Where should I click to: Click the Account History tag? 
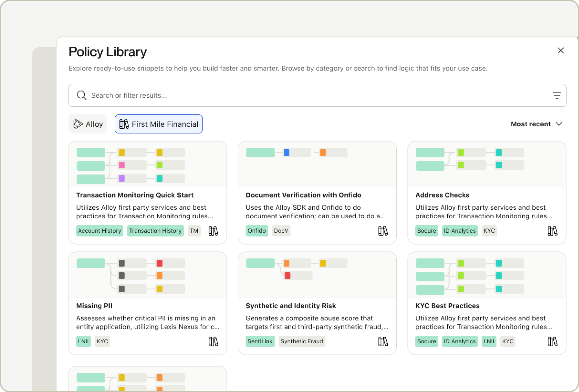point(100,231)
